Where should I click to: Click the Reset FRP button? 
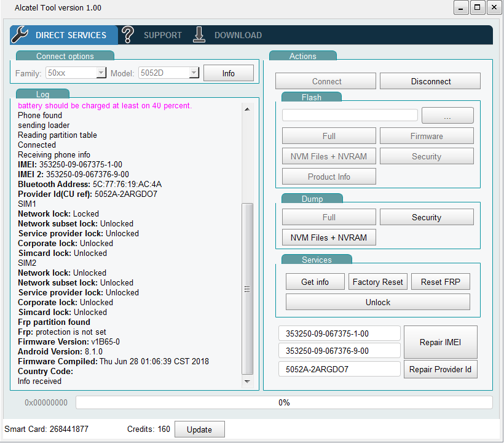click(x=440, y=282)
